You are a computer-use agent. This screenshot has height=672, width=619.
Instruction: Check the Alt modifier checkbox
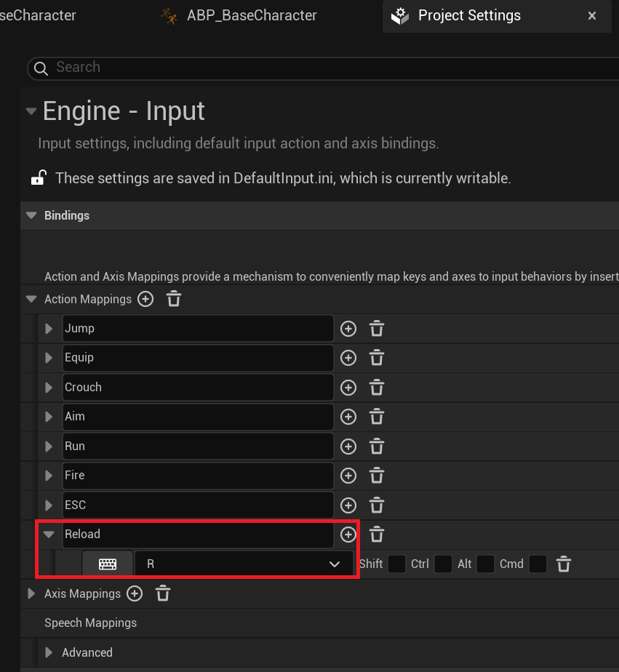[485, 564]
